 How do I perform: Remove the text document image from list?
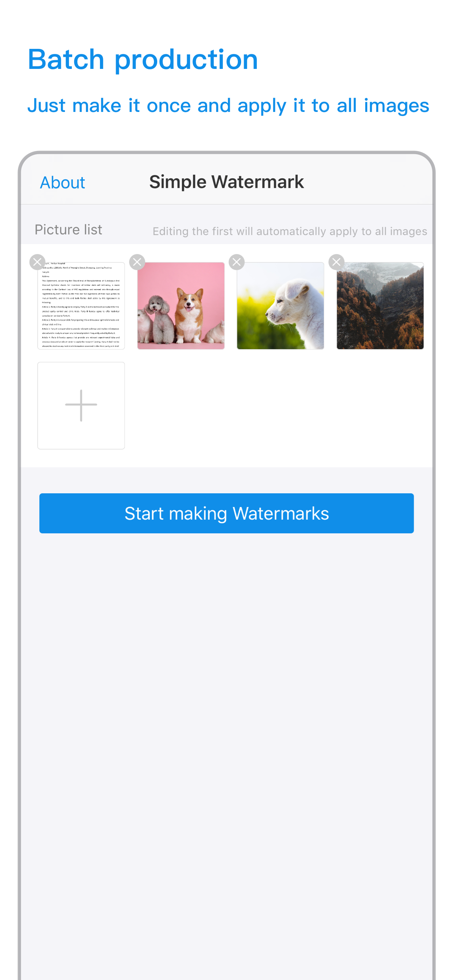click(37, 262)
